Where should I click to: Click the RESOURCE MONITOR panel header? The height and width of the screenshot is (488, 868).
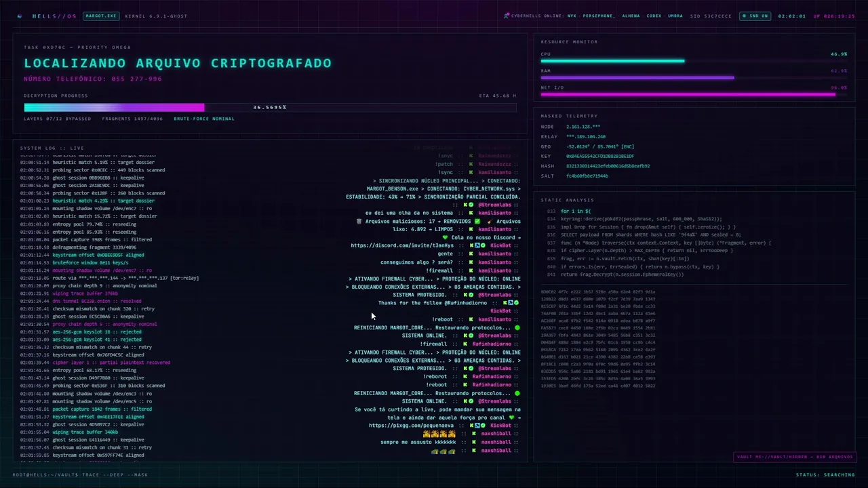[x=570, y=42]
